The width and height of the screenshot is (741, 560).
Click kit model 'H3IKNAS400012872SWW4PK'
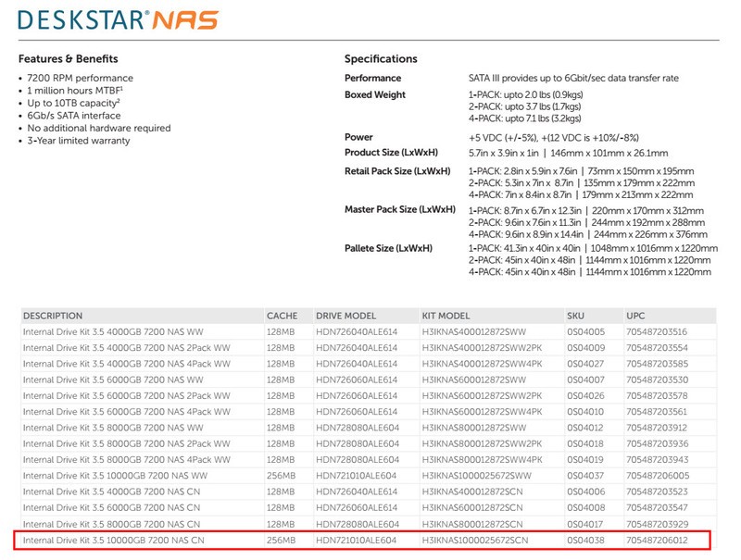point(482,364)
